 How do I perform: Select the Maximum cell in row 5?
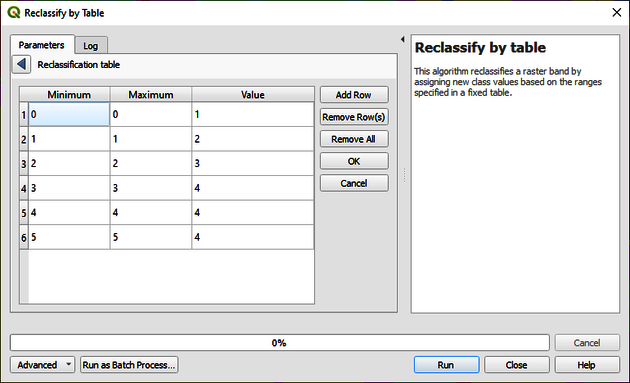[151, 213]
